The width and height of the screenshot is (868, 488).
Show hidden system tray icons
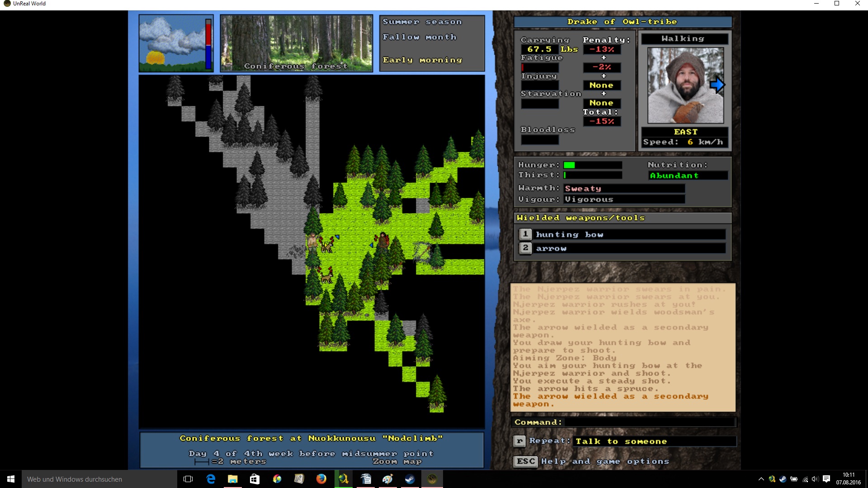point(761,479)
